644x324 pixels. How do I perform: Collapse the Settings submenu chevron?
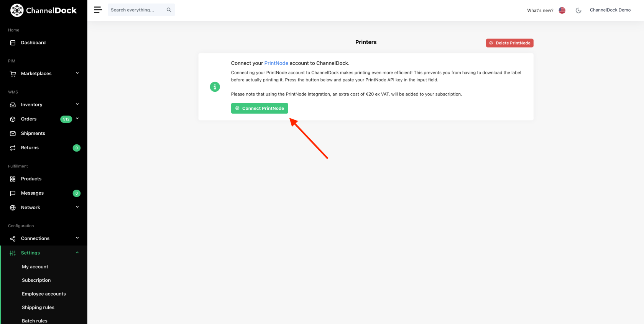[77, 252]
